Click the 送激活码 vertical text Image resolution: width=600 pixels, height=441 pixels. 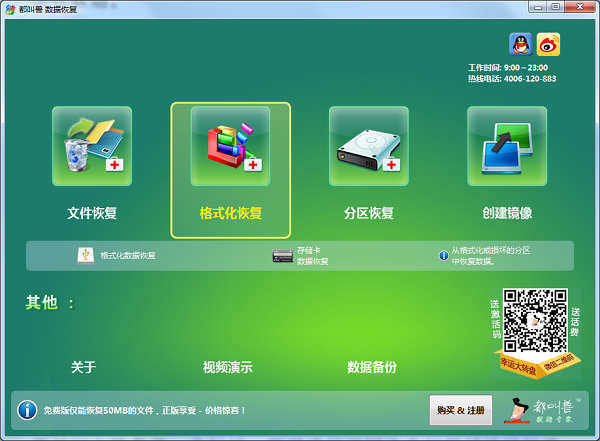click(496, 319)
